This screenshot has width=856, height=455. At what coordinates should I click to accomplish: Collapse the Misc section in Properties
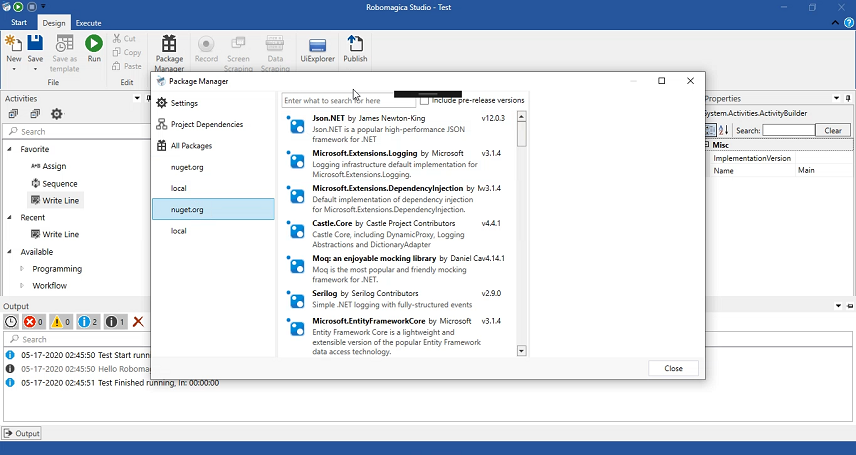point(706,145)
